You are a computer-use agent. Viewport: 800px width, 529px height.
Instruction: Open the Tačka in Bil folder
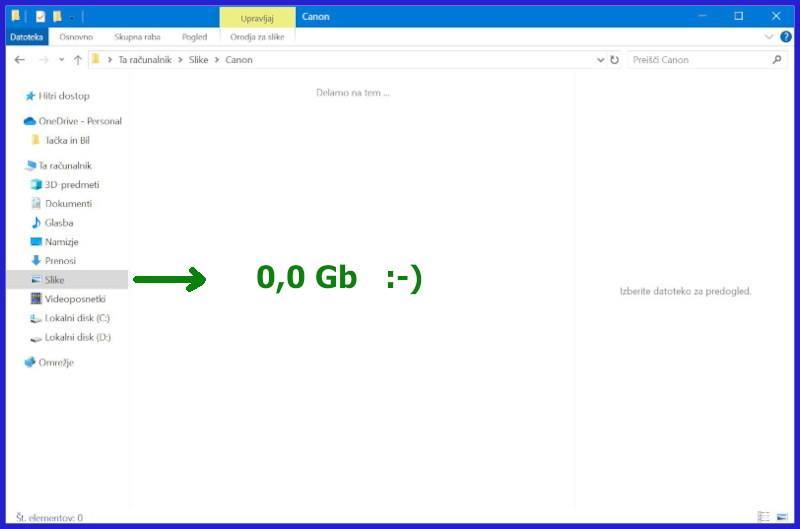coord(67,140)
